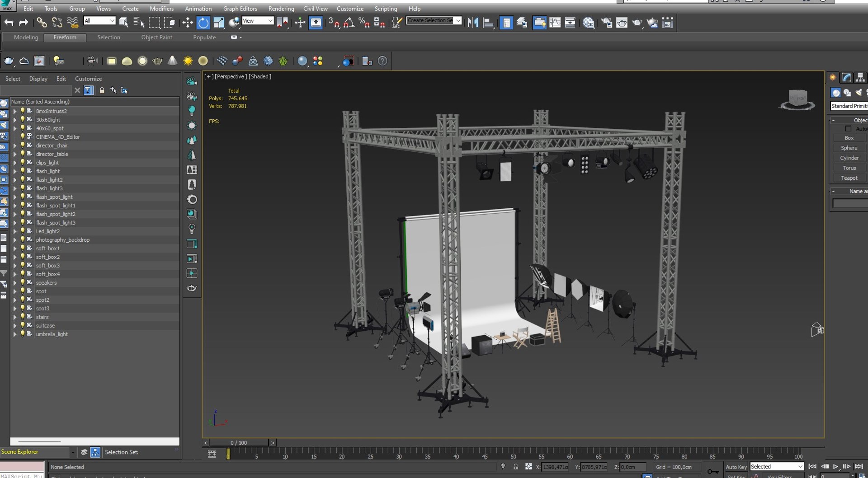Click the Redo arrow icon
This screenshot has height=478, width=868.
(24, 22)
